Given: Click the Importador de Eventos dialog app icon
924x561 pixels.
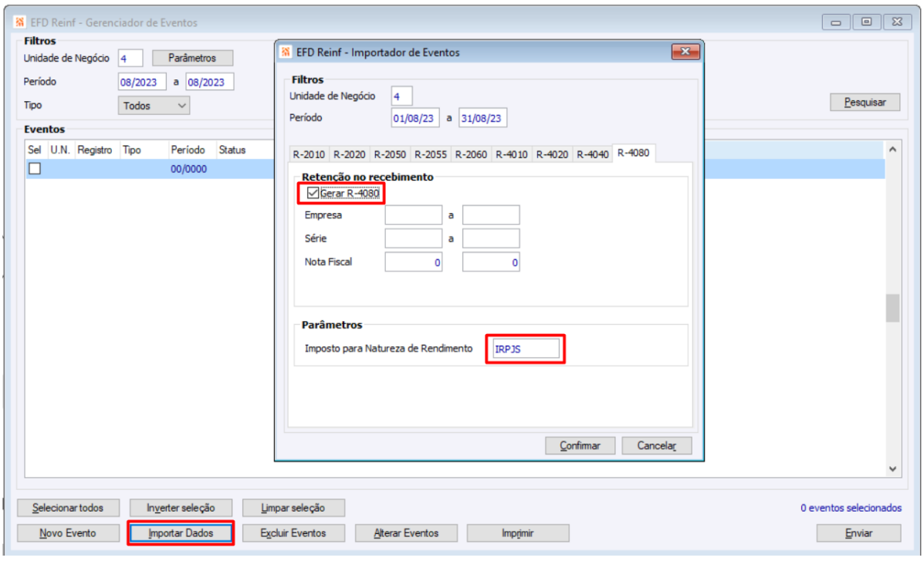Looking at the screenshot, I should [x=286, y=52].
